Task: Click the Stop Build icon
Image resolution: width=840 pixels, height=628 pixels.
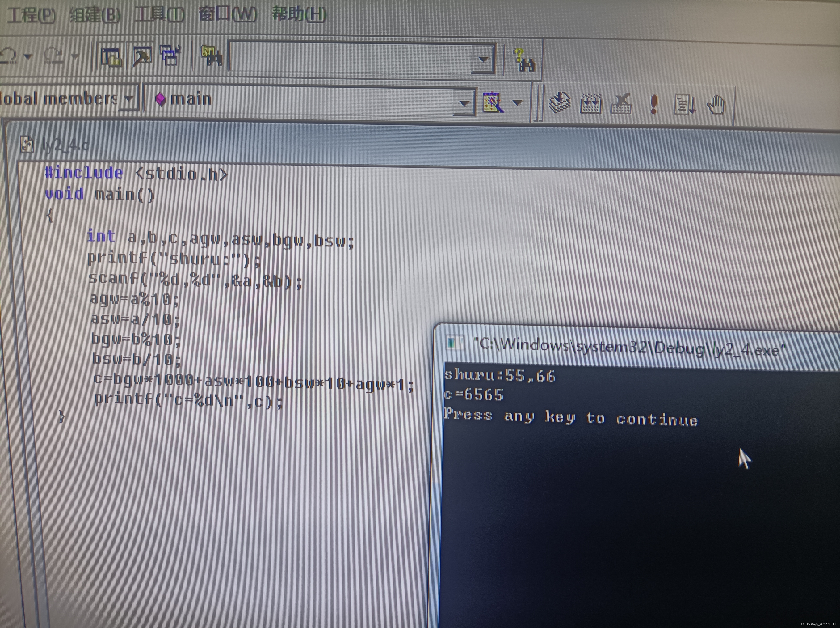Action: (621, 104)
